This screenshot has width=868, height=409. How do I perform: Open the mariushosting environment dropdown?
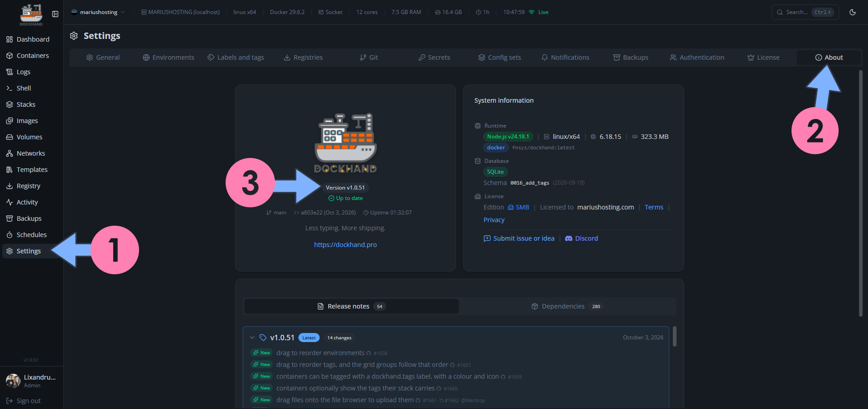[x=98, y=12]
